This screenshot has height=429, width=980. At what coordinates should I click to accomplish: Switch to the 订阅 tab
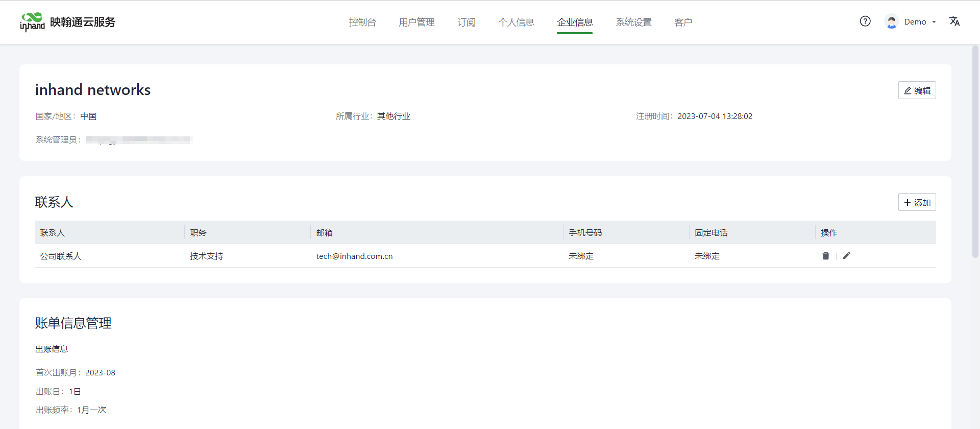[467, 22]
